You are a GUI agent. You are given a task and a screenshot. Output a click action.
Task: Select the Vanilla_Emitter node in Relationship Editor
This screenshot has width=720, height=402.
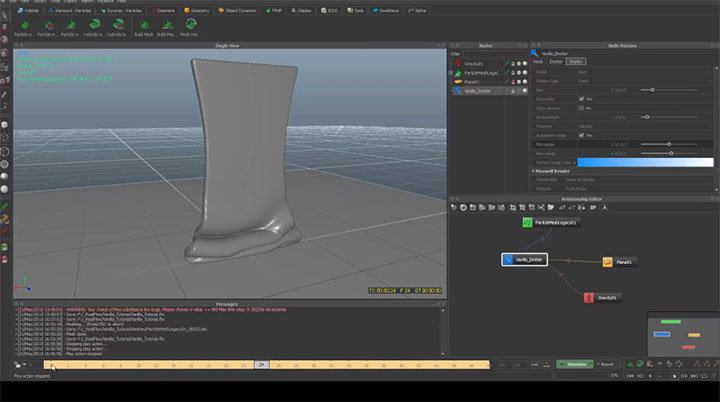tap(524, 260)
